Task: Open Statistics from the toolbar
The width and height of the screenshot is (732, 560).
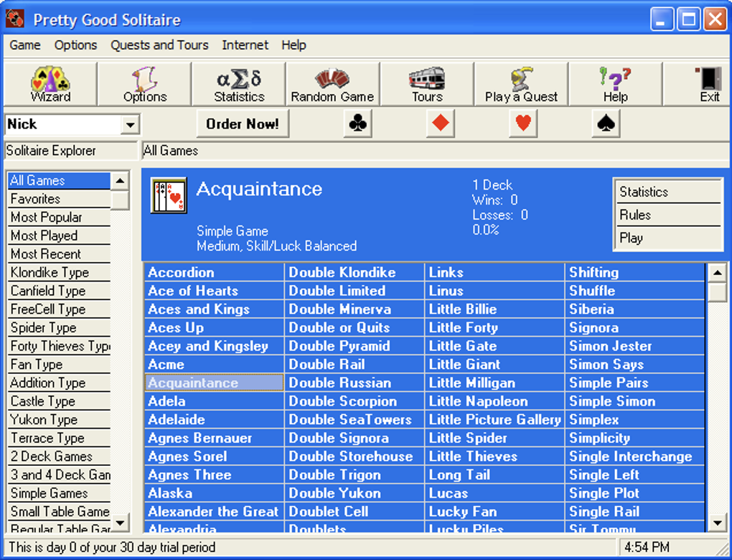Action: pyautogui.click(x=239, y=84)
